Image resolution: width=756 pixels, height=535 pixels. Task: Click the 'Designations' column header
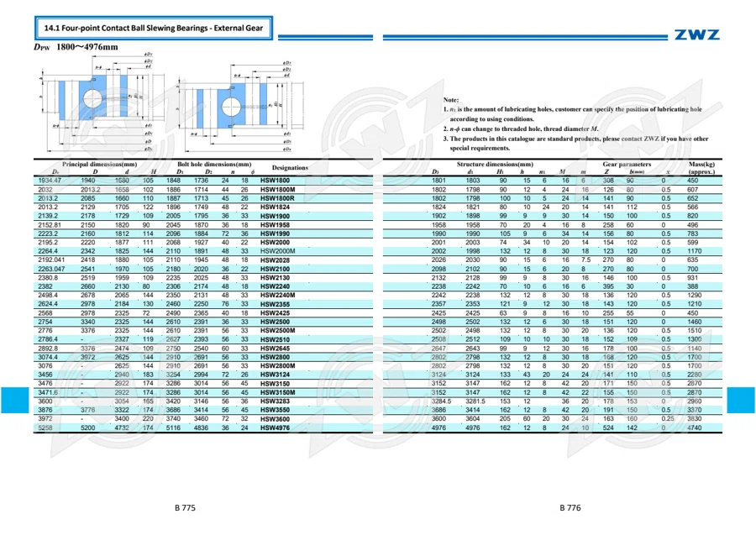pos(290,168)
